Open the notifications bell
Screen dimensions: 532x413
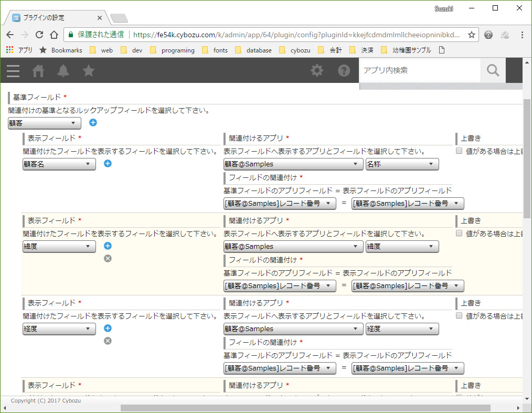63,71
